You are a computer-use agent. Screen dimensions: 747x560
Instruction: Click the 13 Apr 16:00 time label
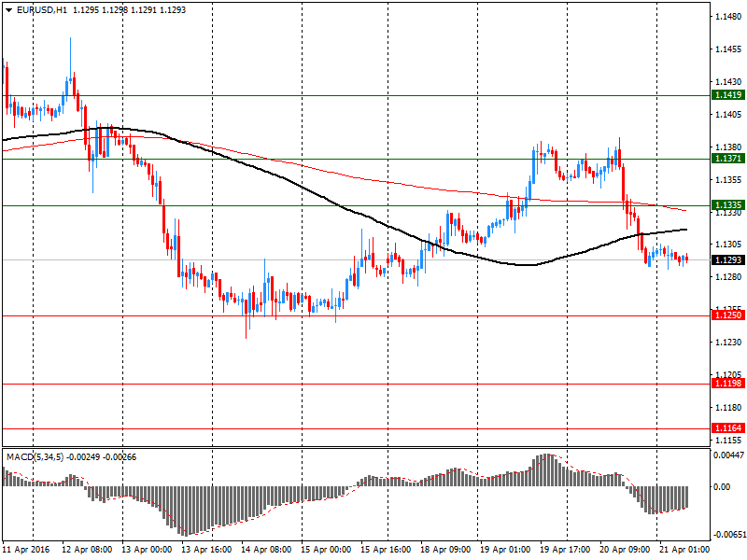click(206, 550)
